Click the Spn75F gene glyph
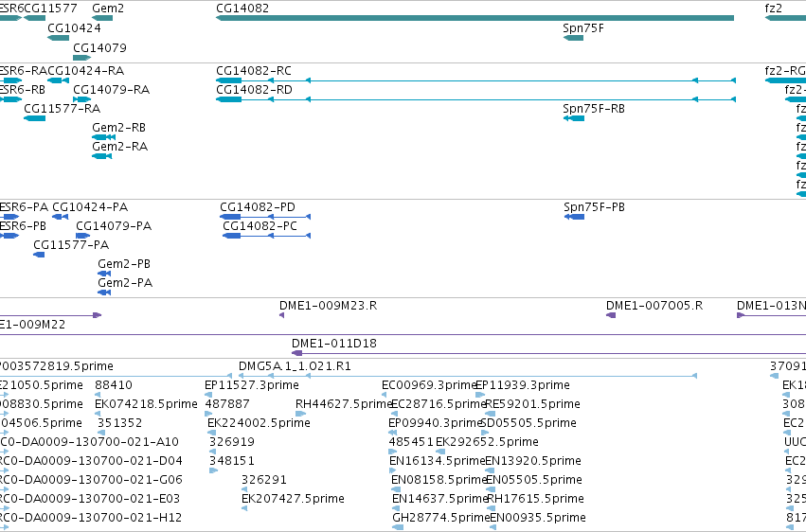Viewport: 806px width, 532px height. point(573,38)
